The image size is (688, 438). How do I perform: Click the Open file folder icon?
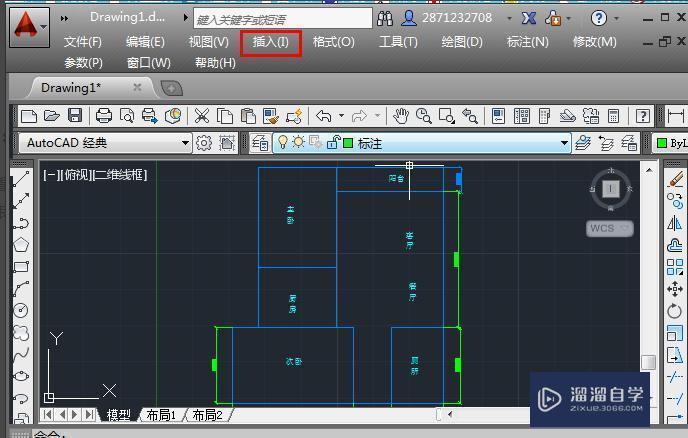[52, 116]
